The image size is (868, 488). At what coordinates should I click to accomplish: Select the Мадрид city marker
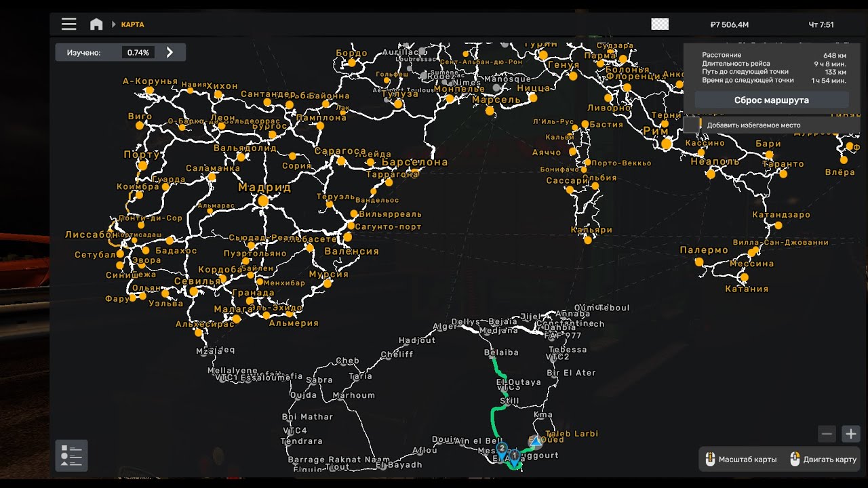(x=262, y=201)
